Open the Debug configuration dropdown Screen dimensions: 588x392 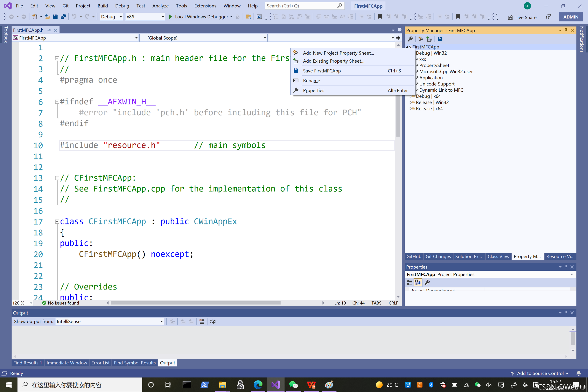[111, 17]
